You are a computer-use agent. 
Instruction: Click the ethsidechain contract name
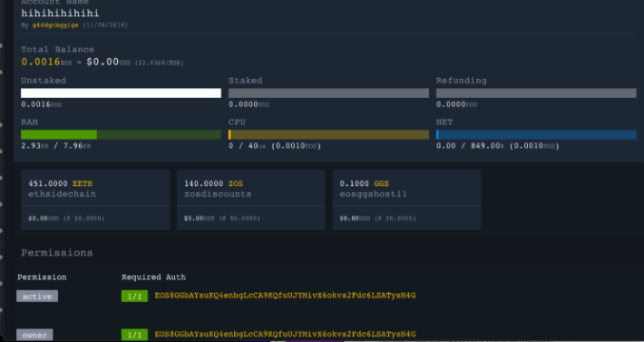point(62,194)
